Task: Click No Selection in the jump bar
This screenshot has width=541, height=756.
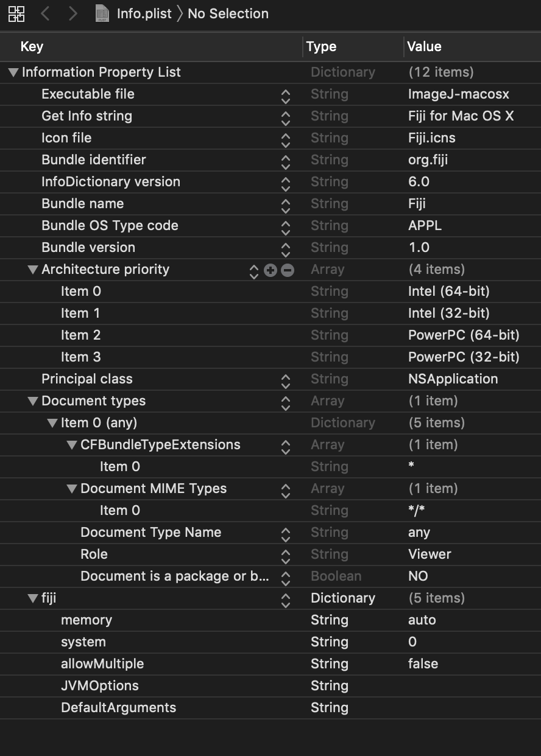Action: coord(228,13)
